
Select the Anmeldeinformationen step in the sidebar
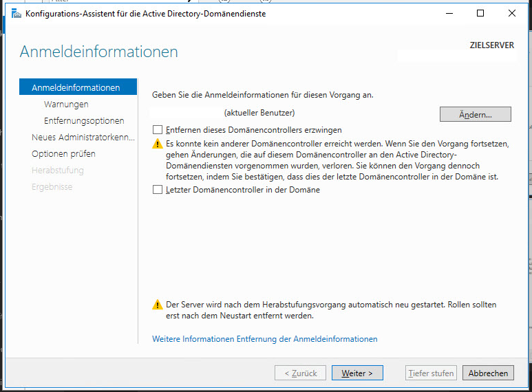click(78, 87)
